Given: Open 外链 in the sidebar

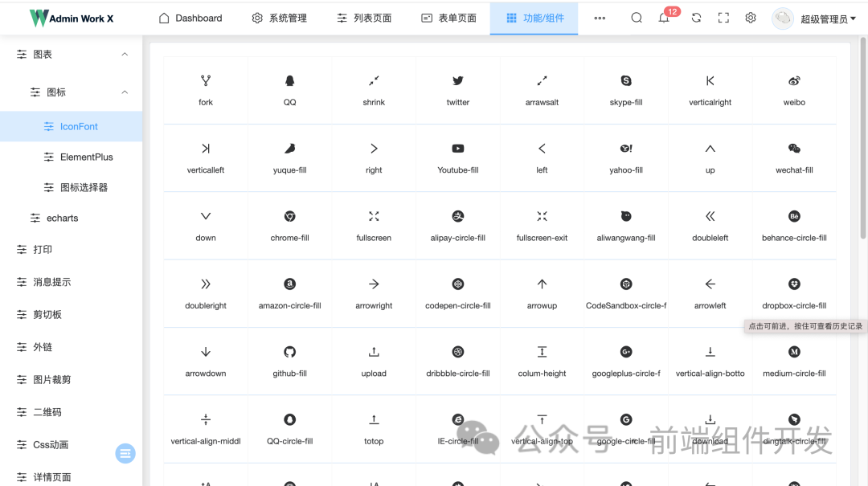Looking at the screenshot, I should point(71,347).
